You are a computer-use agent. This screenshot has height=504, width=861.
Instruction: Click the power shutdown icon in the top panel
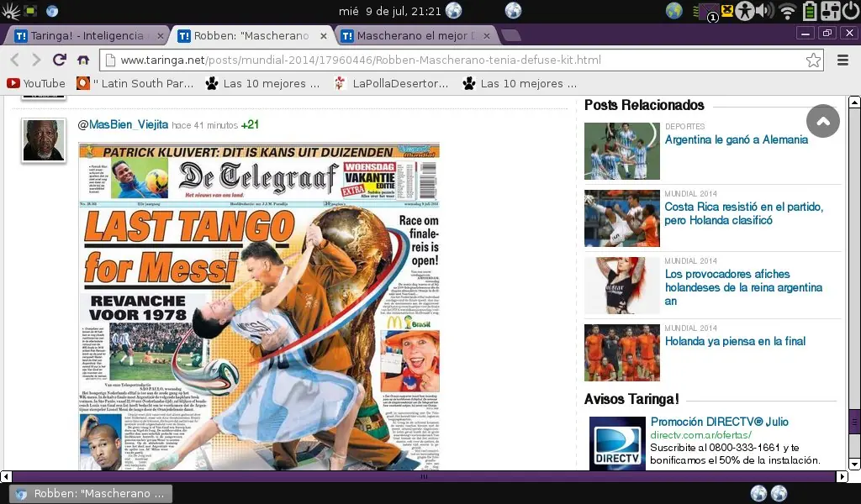click(x=852, y=11)
